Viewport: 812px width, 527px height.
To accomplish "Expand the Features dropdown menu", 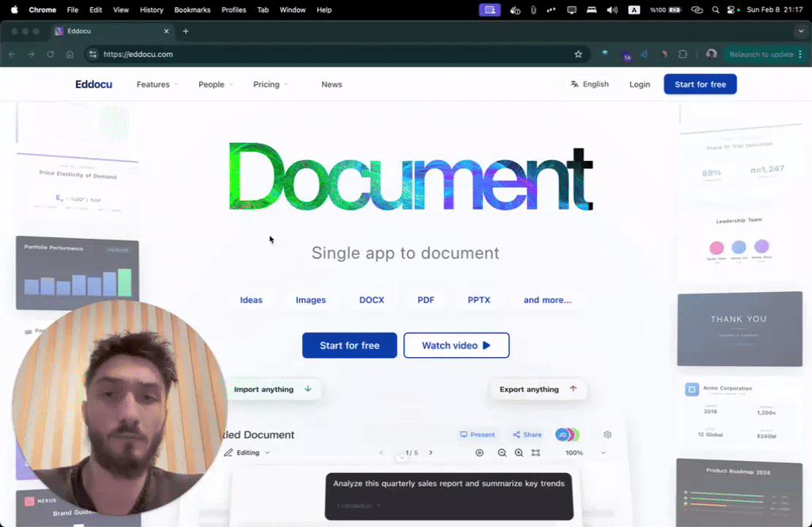I will click(157, 84).
